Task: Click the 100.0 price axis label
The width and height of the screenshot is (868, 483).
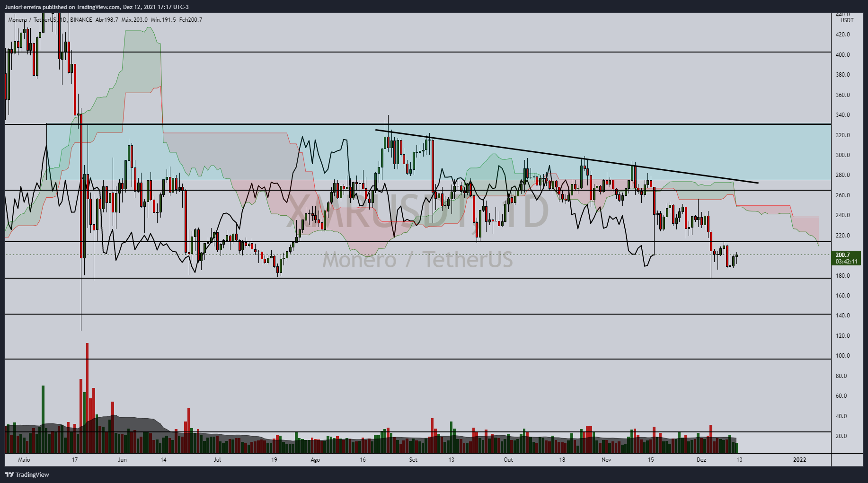Action: pyautogui.click(x=842, y=356)
